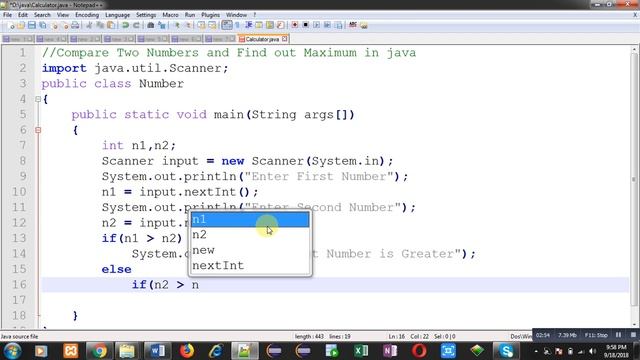Click Save Recorded Macro toolbar icon
Screen dimensions: 640x360
click(x=338, y=25)
